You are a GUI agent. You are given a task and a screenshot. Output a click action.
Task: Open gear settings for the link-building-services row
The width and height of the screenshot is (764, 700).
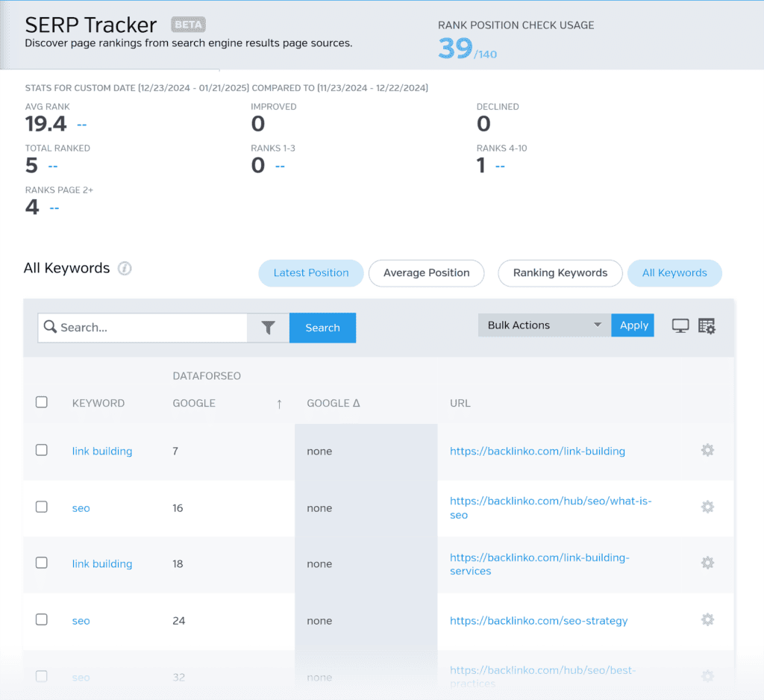[x=707, y=563]
